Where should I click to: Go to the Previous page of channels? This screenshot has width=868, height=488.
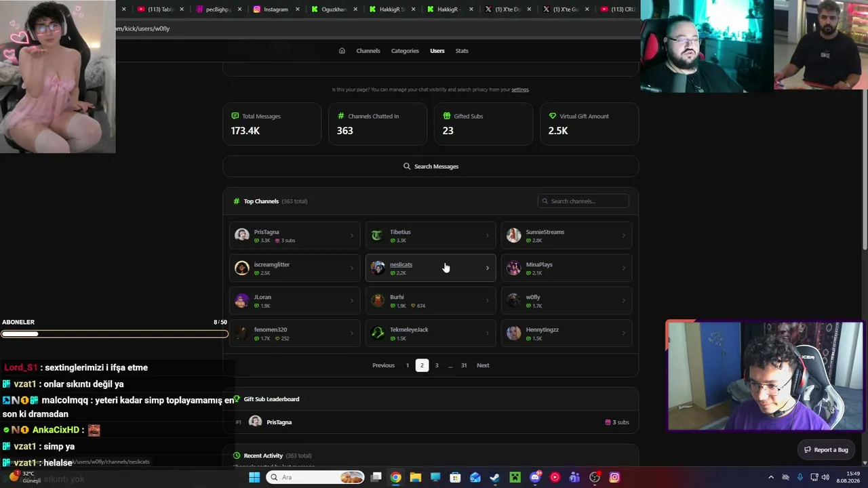pyautogui.click(x=383, y=365)
